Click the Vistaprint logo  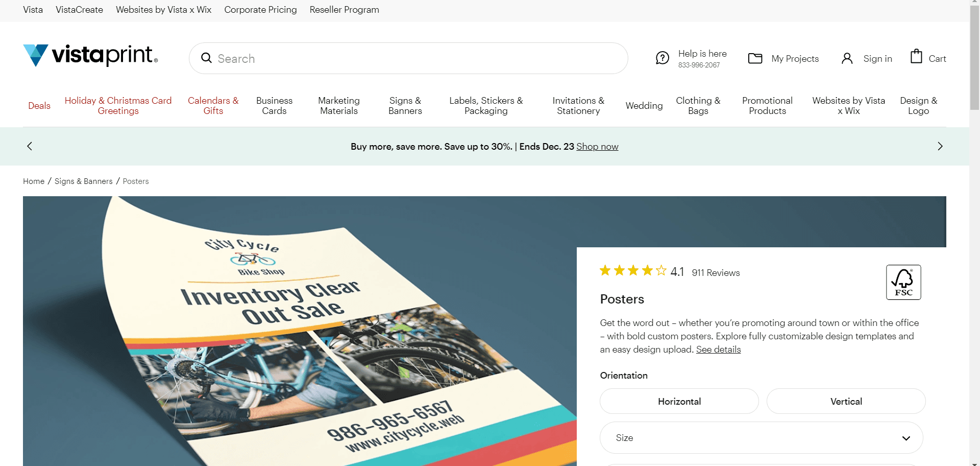click(x=90, y=55)
